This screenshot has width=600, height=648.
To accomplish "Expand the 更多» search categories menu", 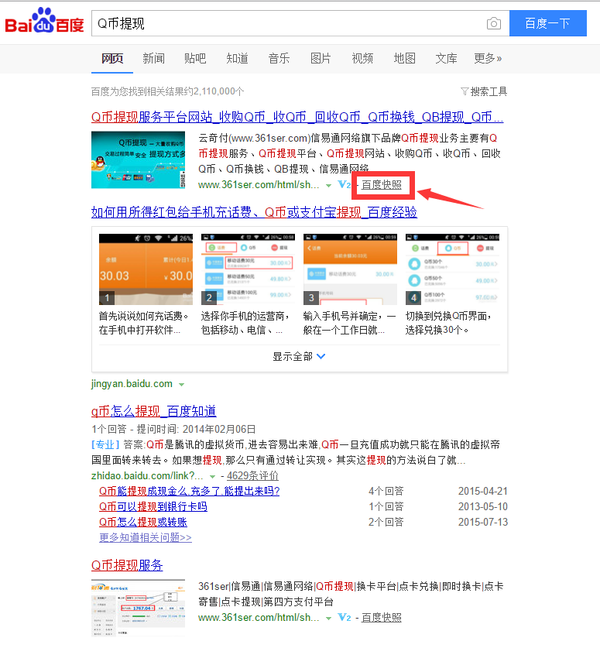I will tap(488, 58).
